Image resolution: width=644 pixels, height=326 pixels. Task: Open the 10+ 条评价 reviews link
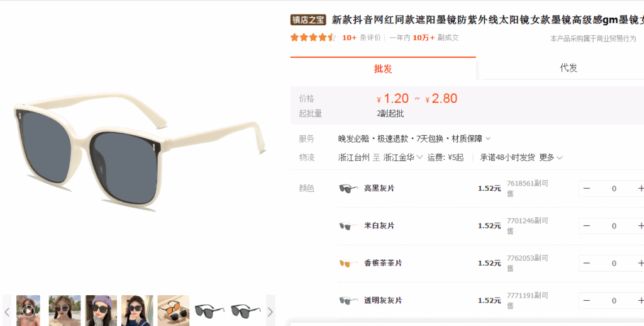click(362, 38)
